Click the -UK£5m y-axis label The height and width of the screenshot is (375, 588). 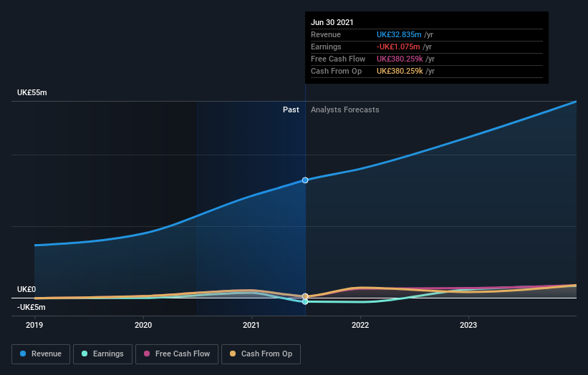tap(31, 307)
